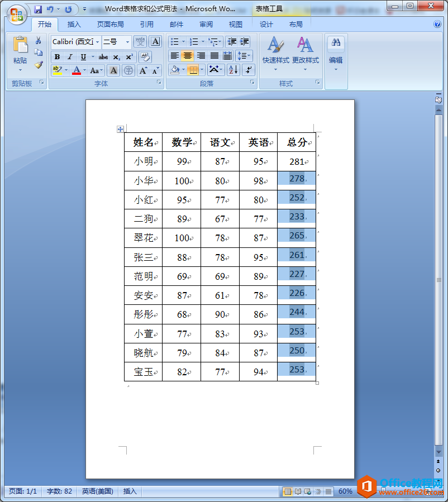Open line spacing dropdown
The height and width of the screenshot is (502, 448).
tap(244, 56)
